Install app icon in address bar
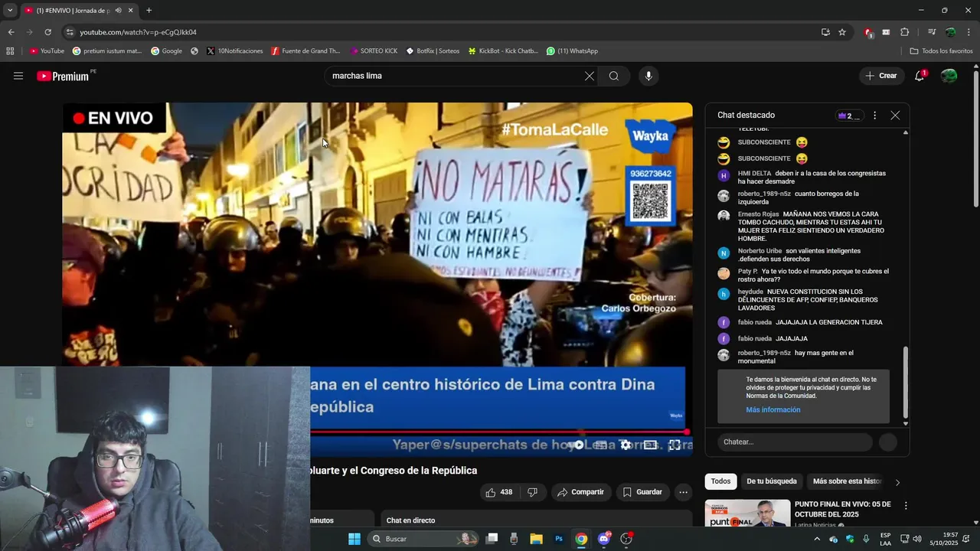Viewport: 980px width, 551px height. point(825,32)
